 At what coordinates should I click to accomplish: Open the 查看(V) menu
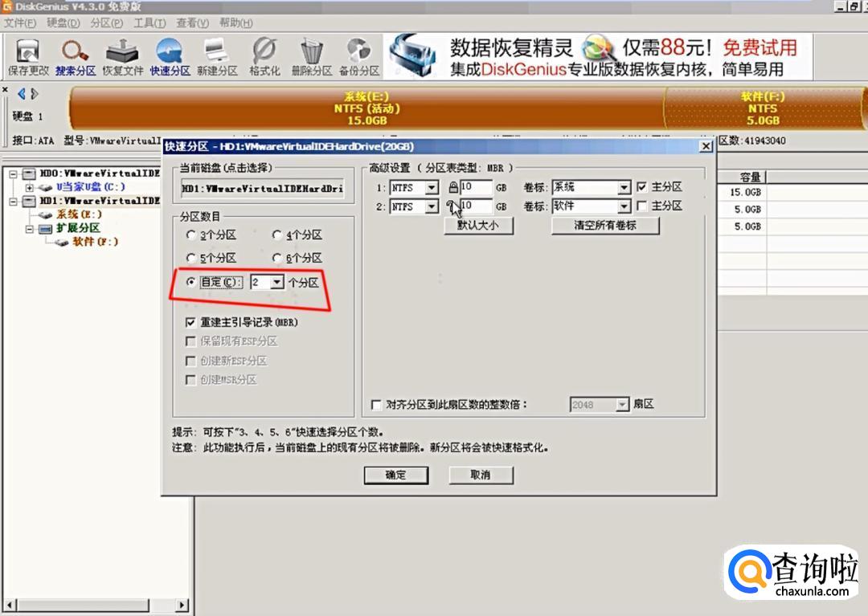click(x=193, y=22)
